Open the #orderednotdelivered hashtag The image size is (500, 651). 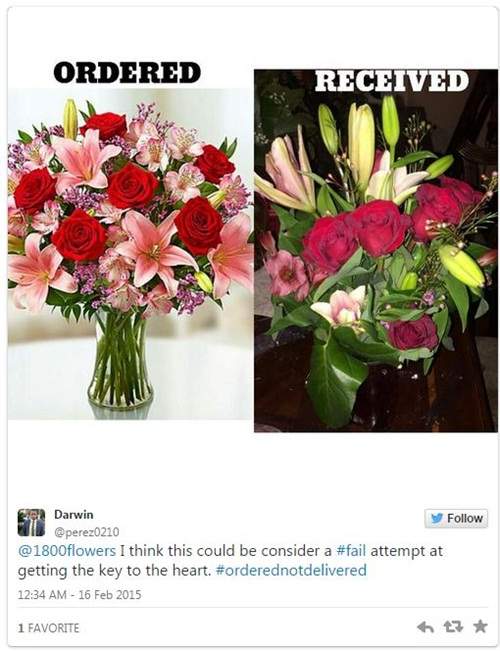(291, 570)
